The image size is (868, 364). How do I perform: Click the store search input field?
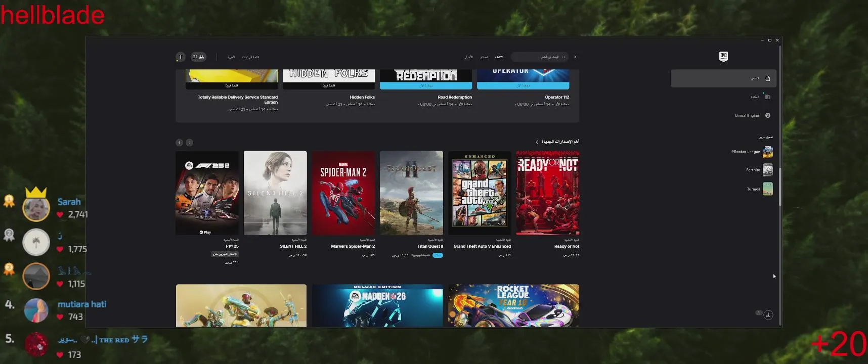pos(539,57)
